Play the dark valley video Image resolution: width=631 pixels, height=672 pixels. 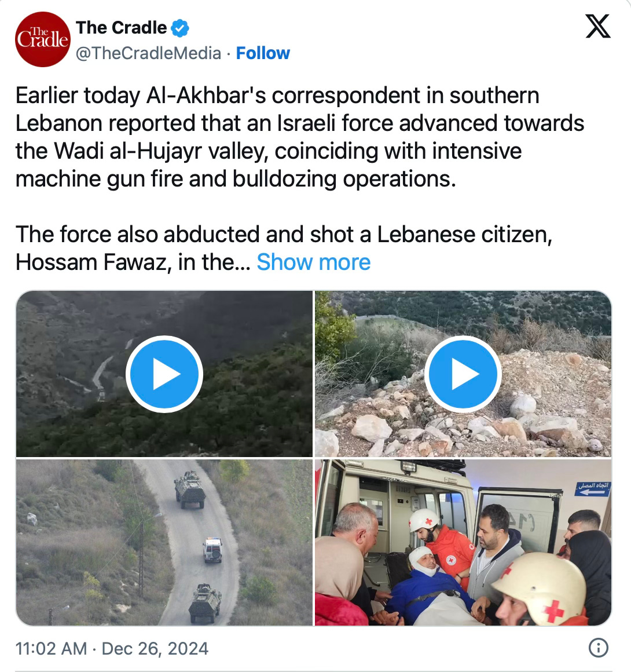164,374
